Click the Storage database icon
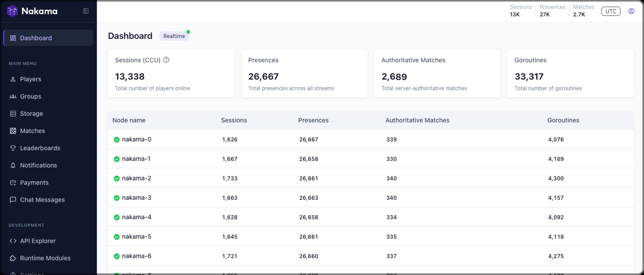The width and height of the screenshot is (644, 275). (x=13, y=114)
